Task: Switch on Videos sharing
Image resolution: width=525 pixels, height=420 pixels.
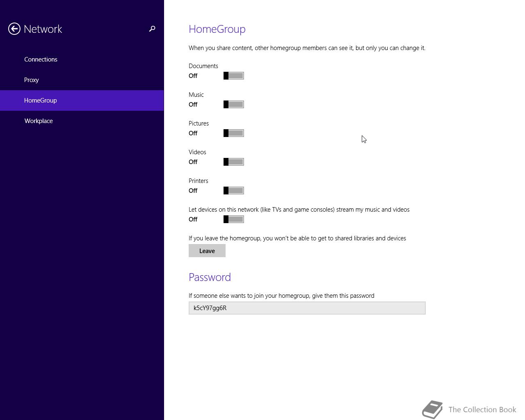Action: click(x=234, y=162)
